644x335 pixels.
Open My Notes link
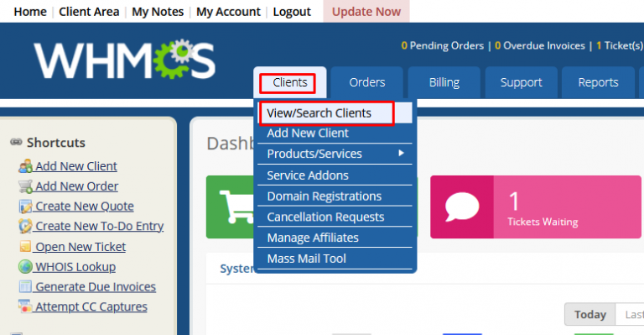tap(158, 12)
